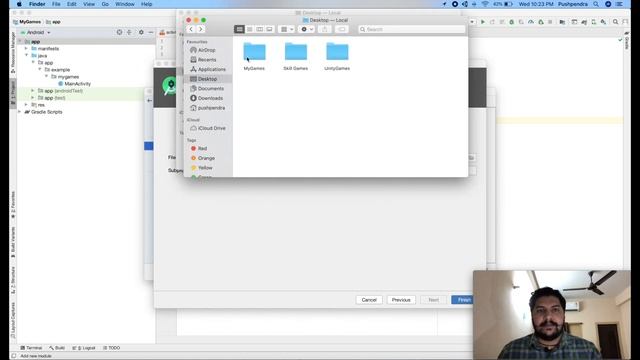
Task: Click collapse all icon in Project panel
Action: [129, 32]
